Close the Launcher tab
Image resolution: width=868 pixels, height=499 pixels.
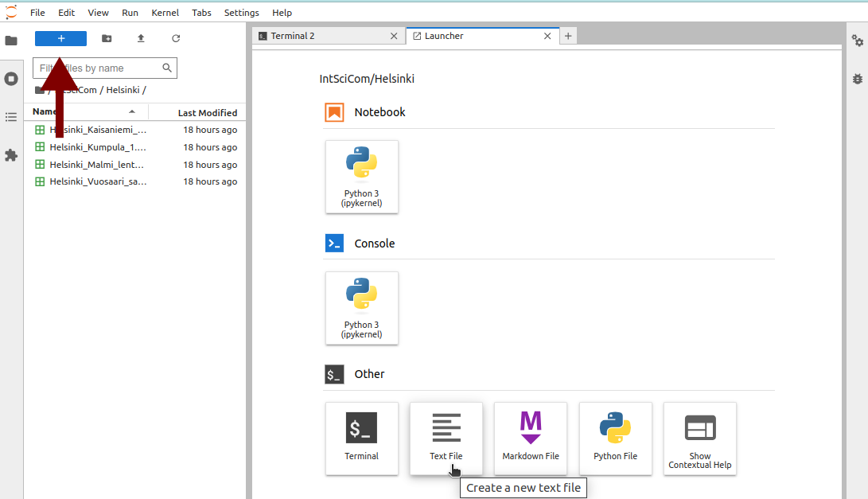(x=547, y=36)
